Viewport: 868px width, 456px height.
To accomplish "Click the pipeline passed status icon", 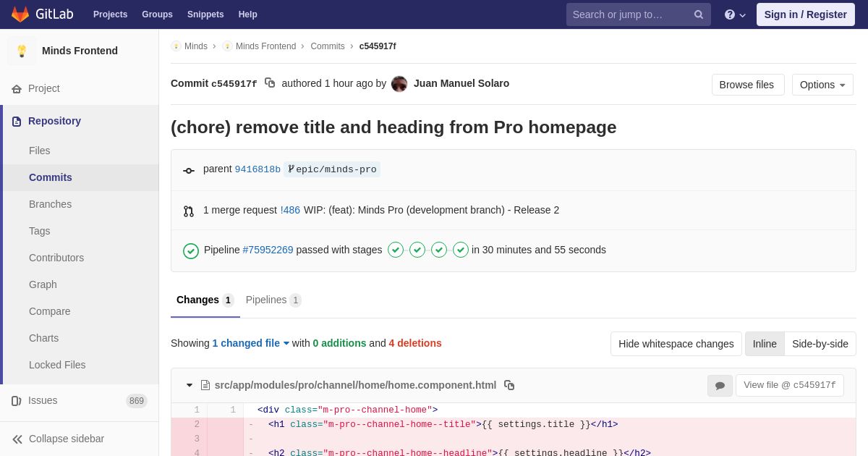I will (191, 251).
